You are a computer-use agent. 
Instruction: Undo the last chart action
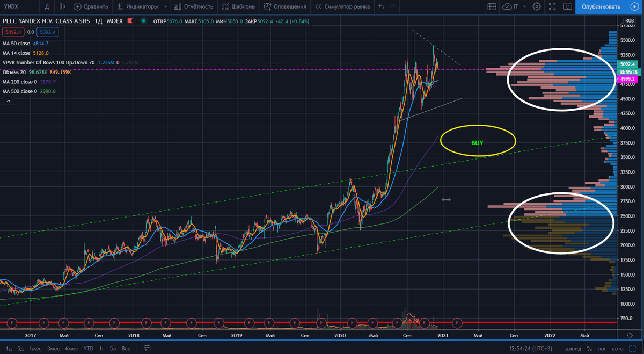tap(380, 7)
